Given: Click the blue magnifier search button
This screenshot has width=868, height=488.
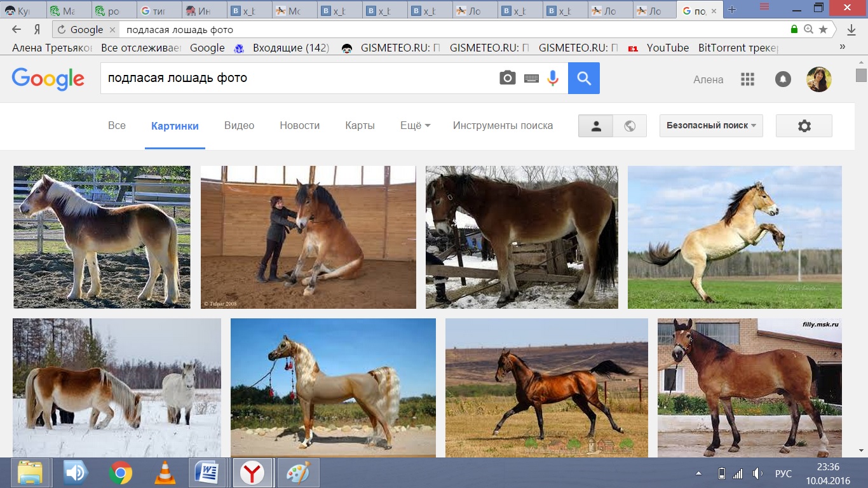Looking at the screenshot, I should pos(583,78).
